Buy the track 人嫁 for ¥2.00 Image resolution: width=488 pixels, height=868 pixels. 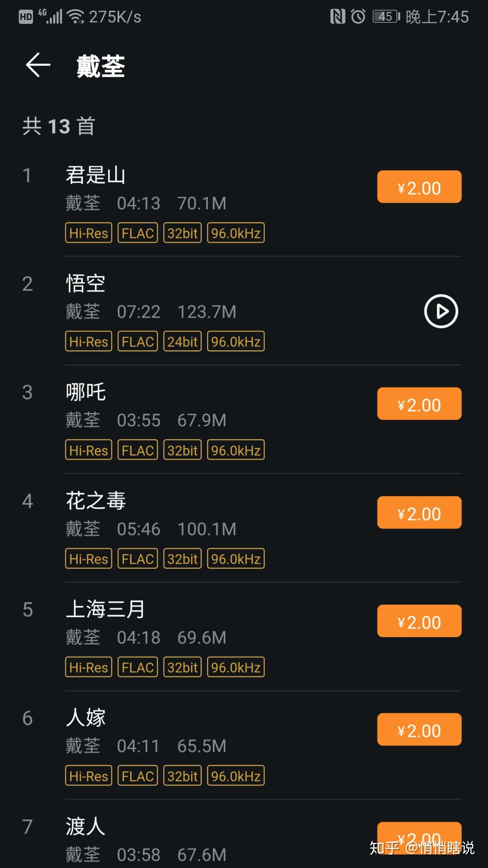(419, 730)
